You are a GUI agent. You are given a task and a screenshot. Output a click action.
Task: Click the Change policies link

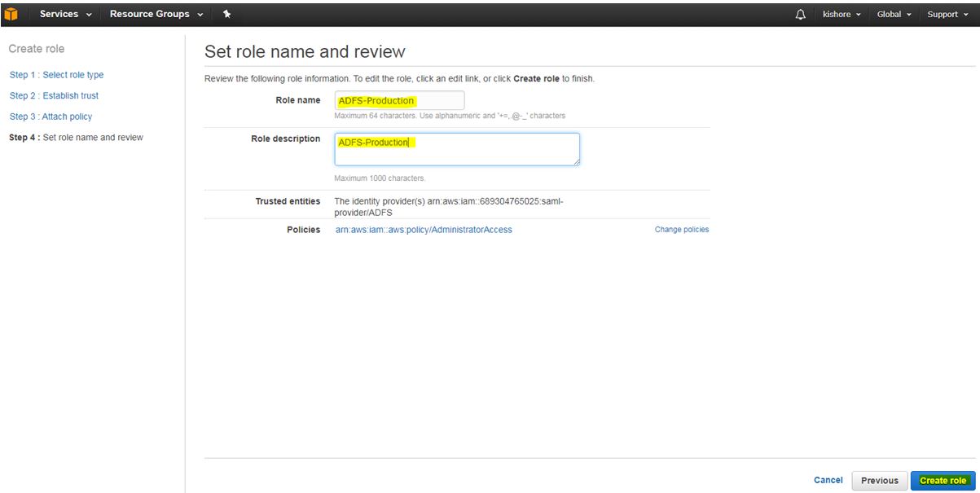click(x=681, y=230)
